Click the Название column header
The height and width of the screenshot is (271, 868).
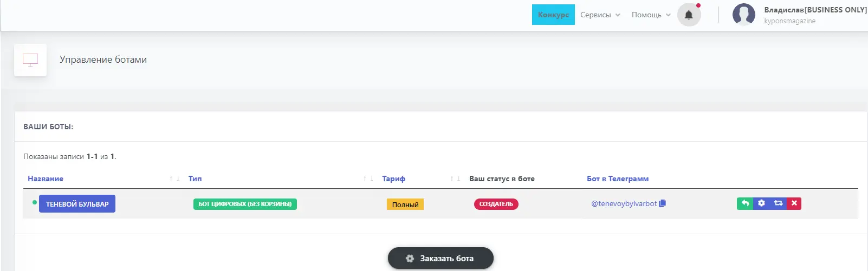click(x=46, y=179)
